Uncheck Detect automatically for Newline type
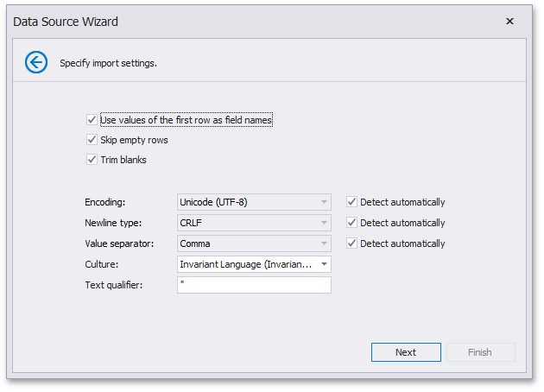This screenshot has height=392, width=544. pyautogui.click(x=351, y=223)
